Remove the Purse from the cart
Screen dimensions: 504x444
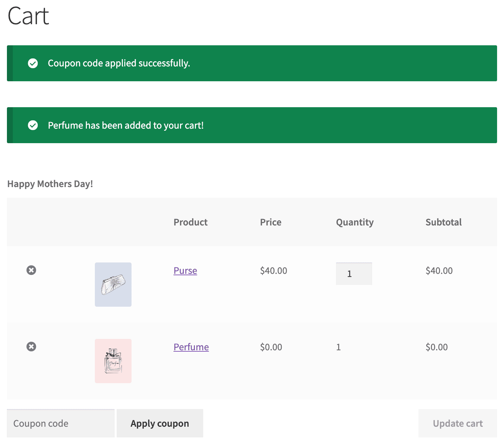[x=31, y=270]
